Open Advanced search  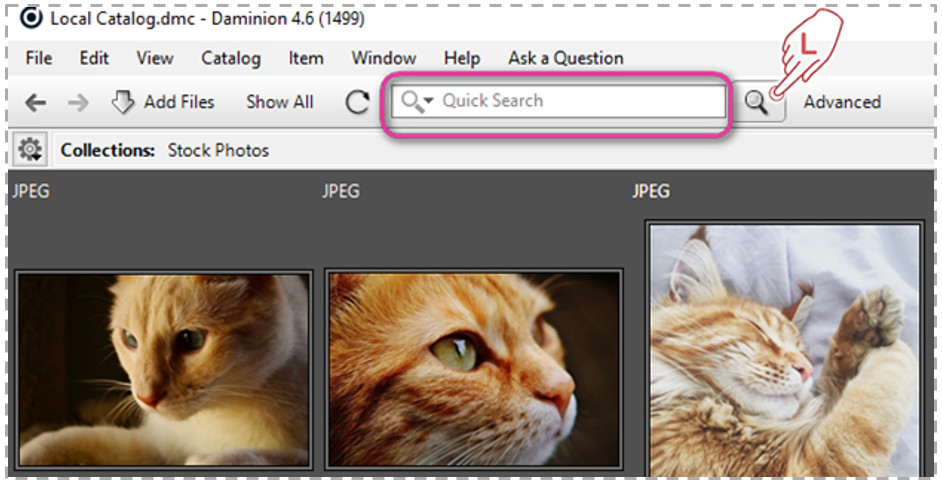tap(842, 102)
